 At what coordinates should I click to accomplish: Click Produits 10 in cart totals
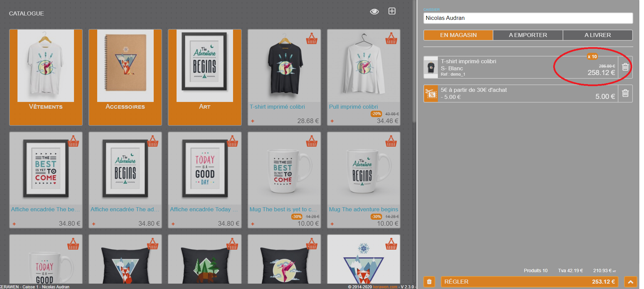536,270
